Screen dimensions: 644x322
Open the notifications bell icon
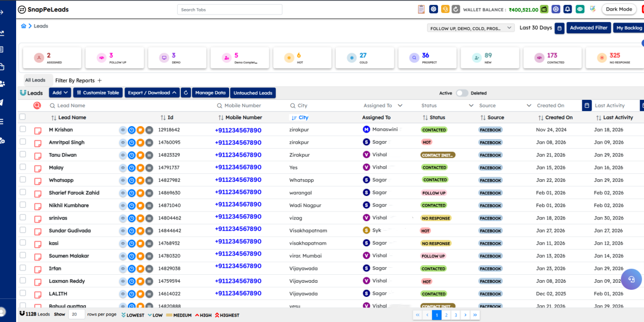coord(568,9)
